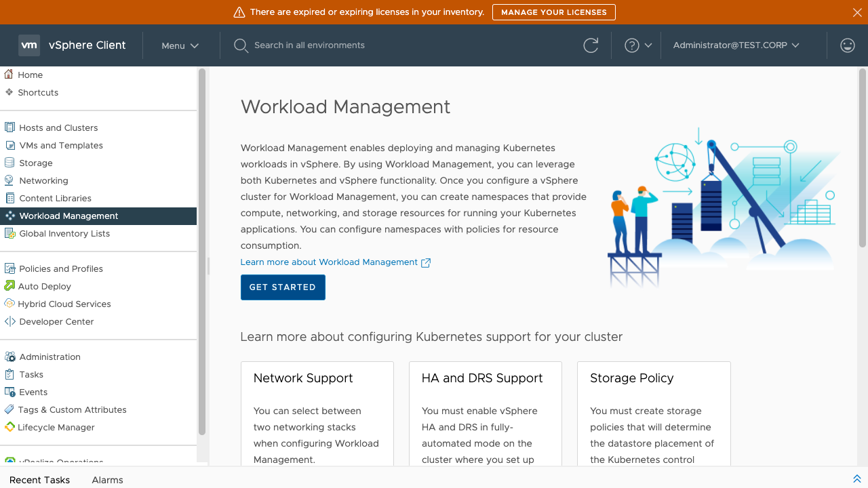Click the Tasks clipboard icon

(9, 374)
